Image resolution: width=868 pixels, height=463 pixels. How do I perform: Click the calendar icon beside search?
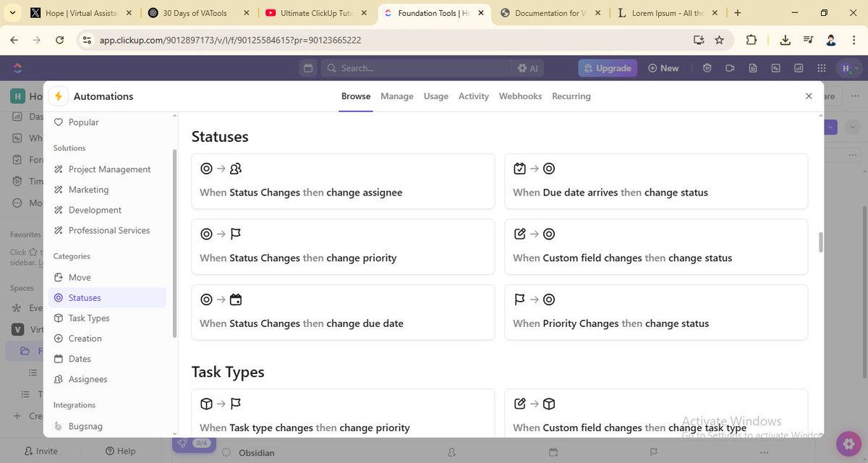(x=308, y=68)
